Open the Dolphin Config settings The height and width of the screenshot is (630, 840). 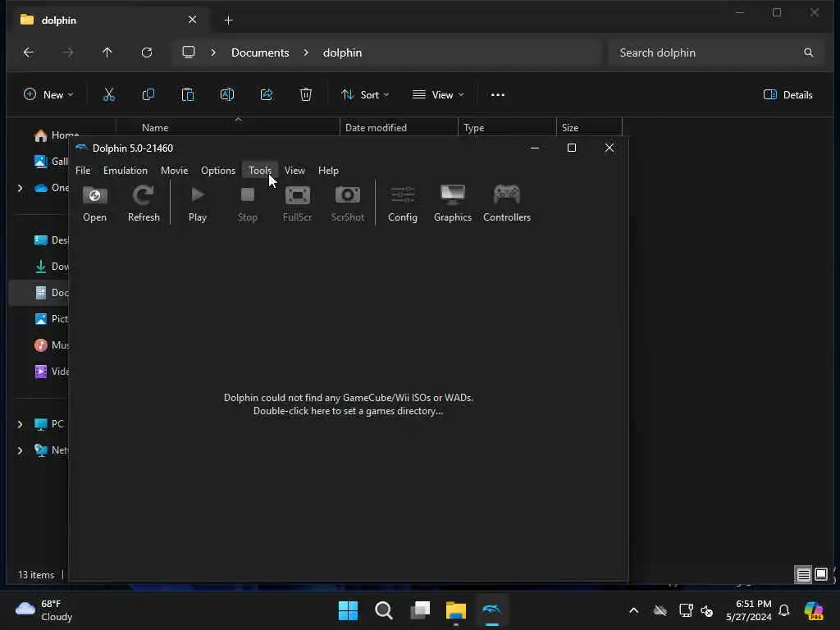(402, 203)
